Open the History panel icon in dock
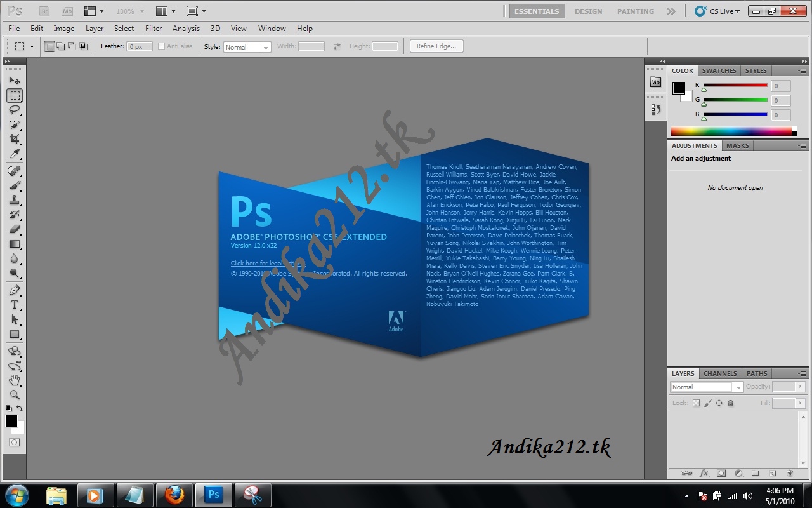 [x=656, y=110]
